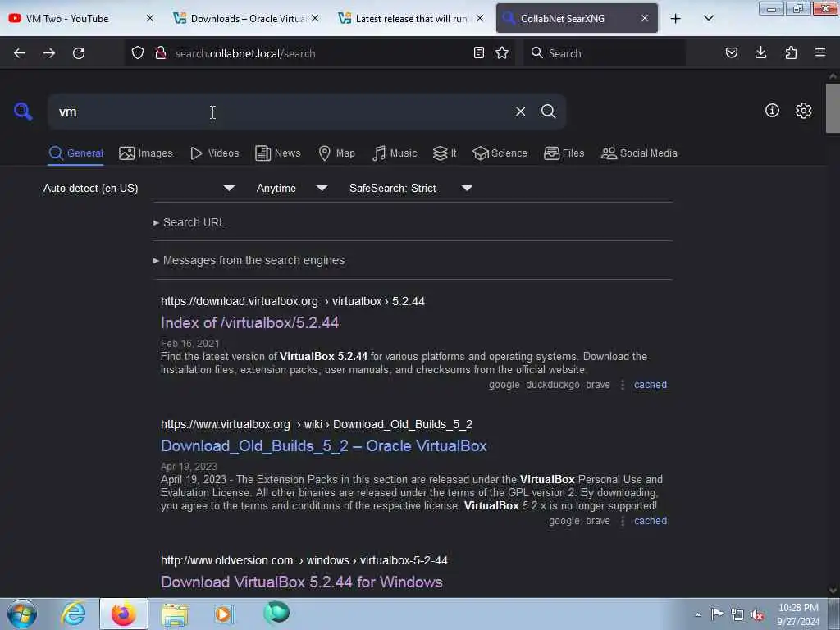The height and width of the screenshot is (630, 840).
Task: Switch to Latest release that will run tab
Action: tap(412, 18)
